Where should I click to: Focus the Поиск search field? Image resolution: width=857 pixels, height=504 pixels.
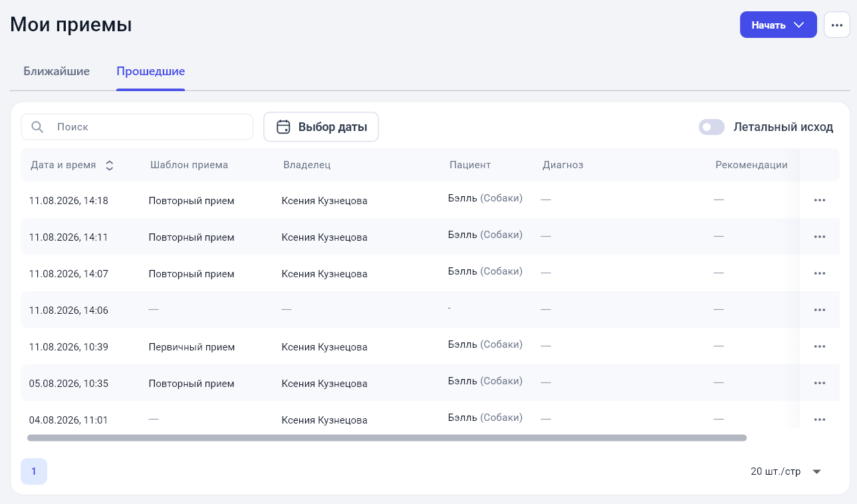[137, 127]
